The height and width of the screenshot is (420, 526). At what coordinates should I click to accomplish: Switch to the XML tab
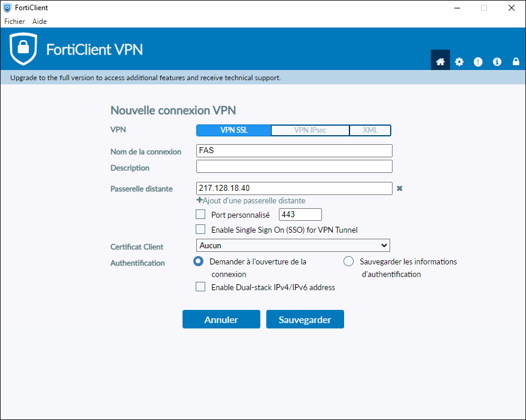[x=370, y=130]
